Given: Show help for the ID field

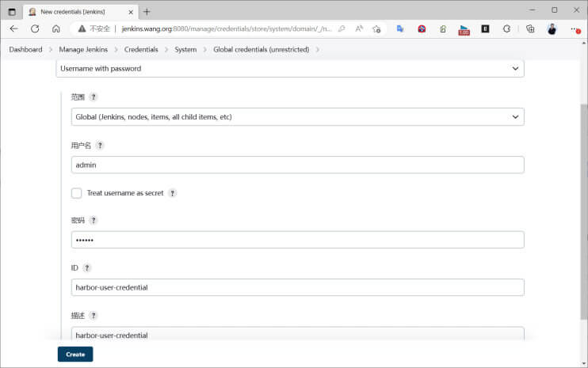Looking at the screenshot, I should click(87, 268).
